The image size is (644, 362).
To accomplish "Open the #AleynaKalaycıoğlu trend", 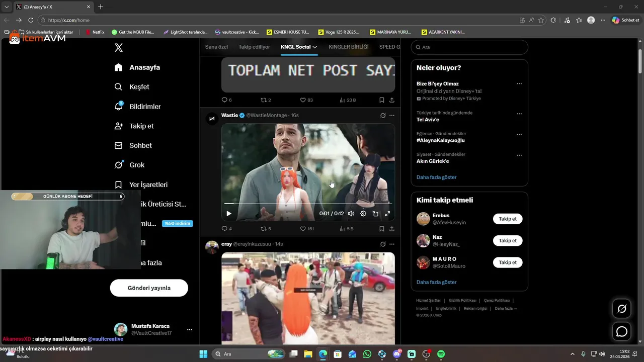I will 441,140.
